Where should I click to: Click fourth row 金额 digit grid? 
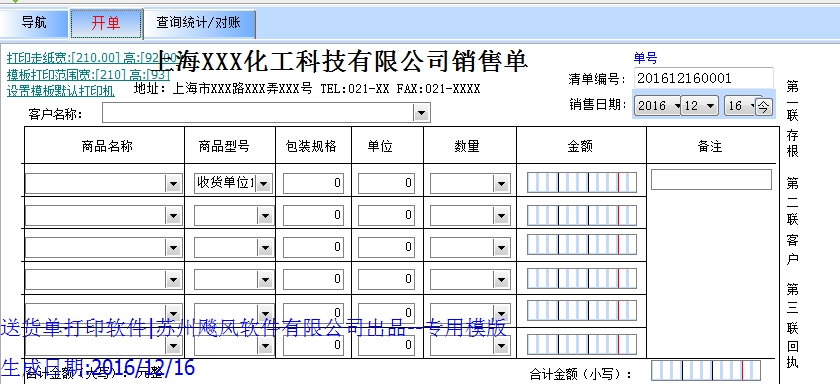click(582, 277)
